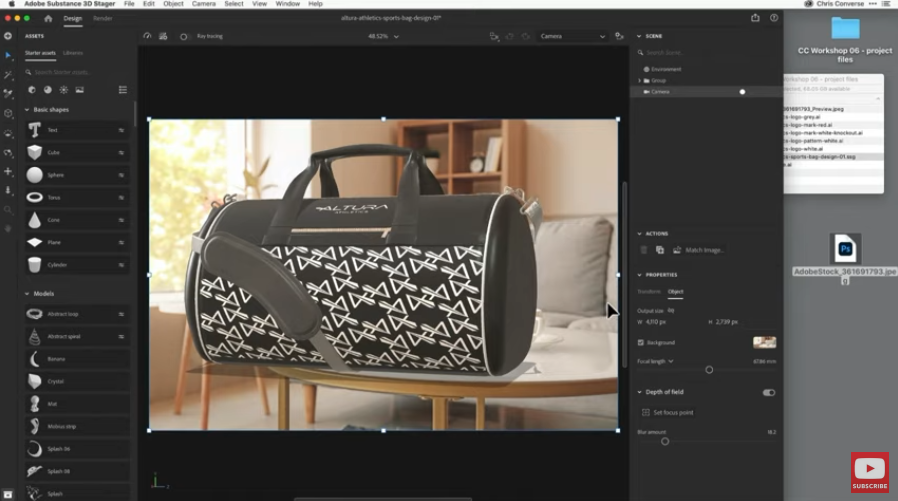Screen dimensions: 898x501
Task: Adjust the Blur amount slider handle
Action: tap(665, 441)
